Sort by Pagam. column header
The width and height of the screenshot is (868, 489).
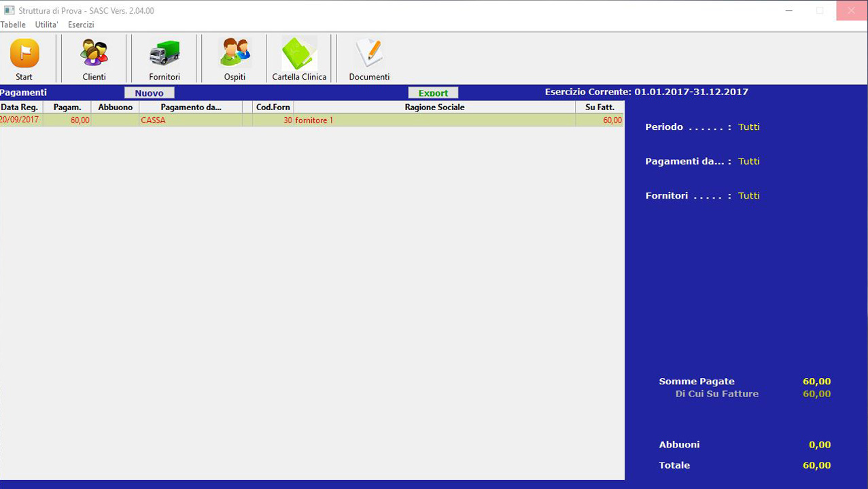[x=67, y=107]
